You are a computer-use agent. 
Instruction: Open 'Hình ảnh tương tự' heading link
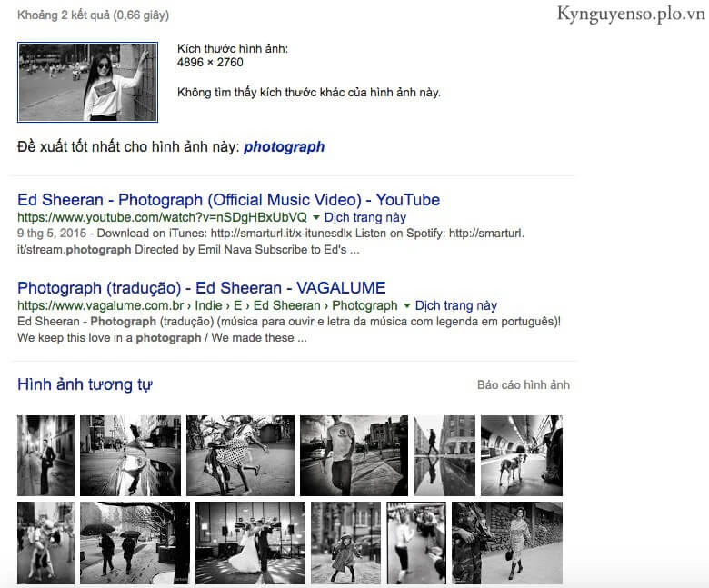pyautogui.click(x=85, y=384)
